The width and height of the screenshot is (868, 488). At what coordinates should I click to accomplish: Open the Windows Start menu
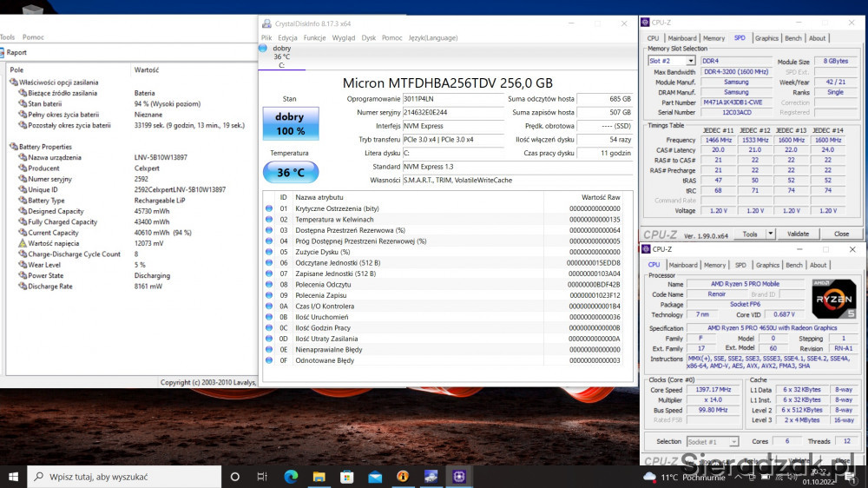[14, 477]
